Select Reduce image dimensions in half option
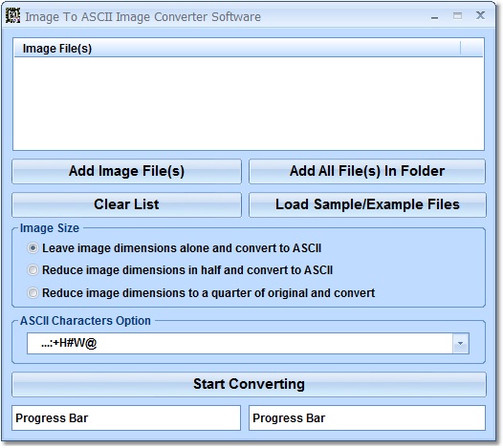 coord(33,269)
